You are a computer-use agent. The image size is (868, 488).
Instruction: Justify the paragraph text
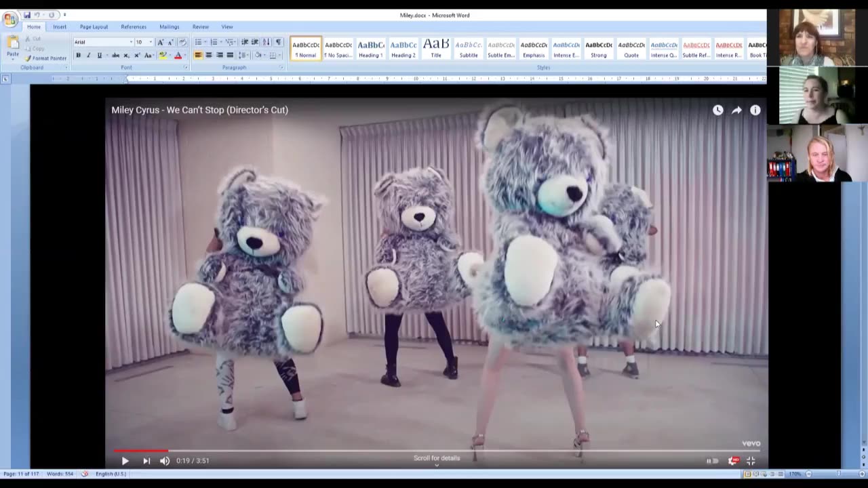[x=230, y=56]
